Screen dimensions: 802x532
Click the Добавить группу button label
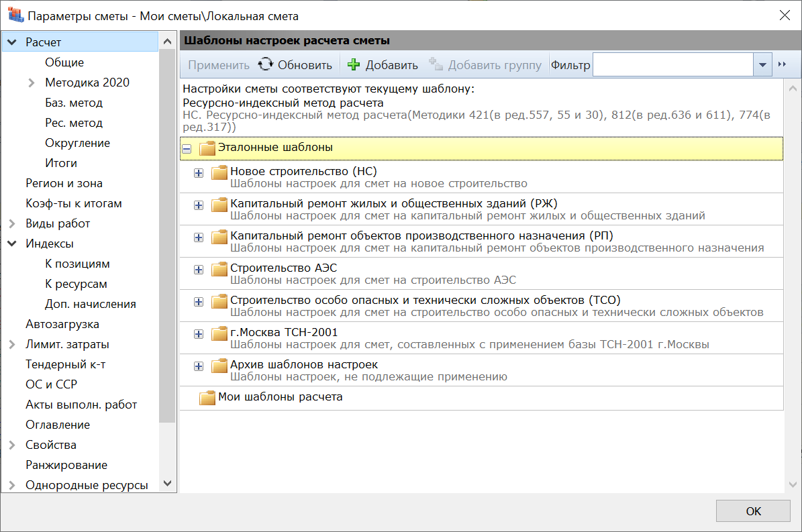[495, 65]
